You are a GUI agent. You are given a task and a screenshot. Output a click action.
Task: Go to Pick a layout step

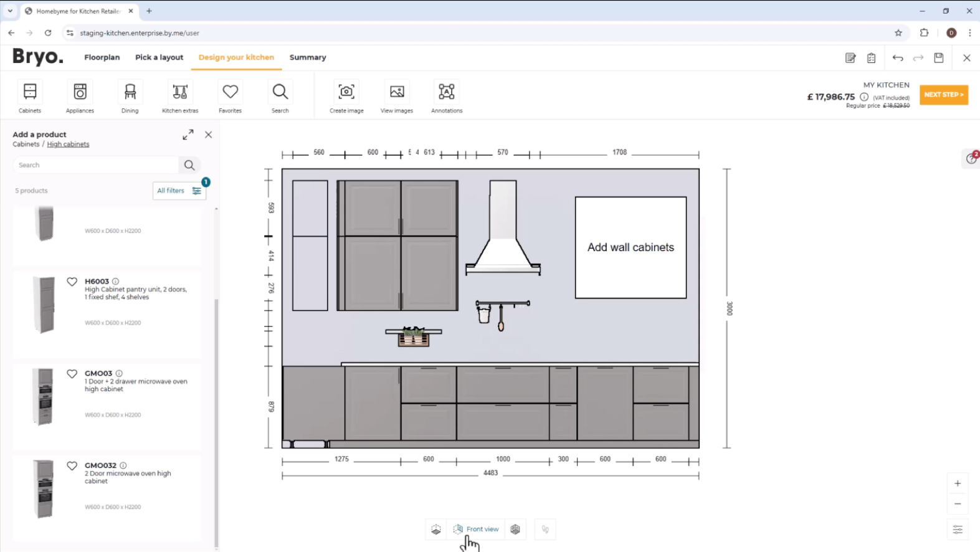pos(159,57)
